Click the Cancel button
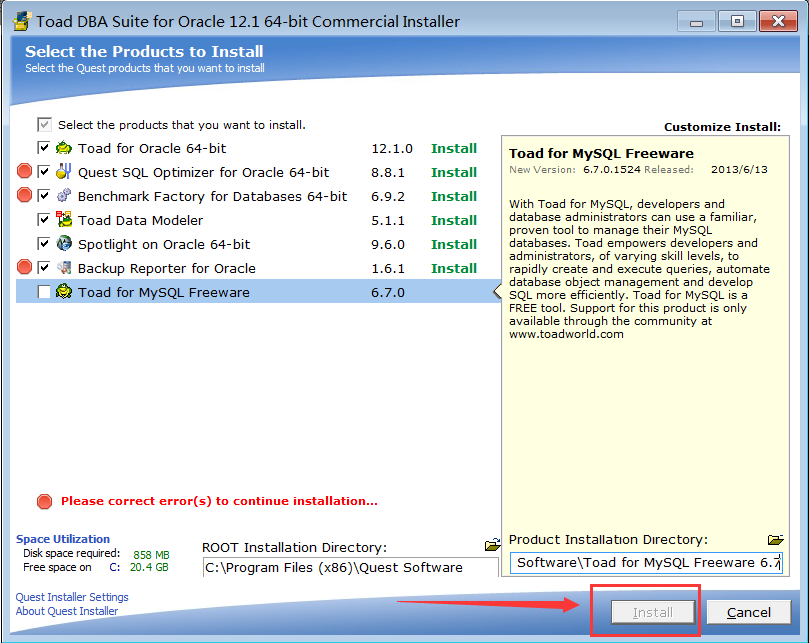 coord(749,612)
